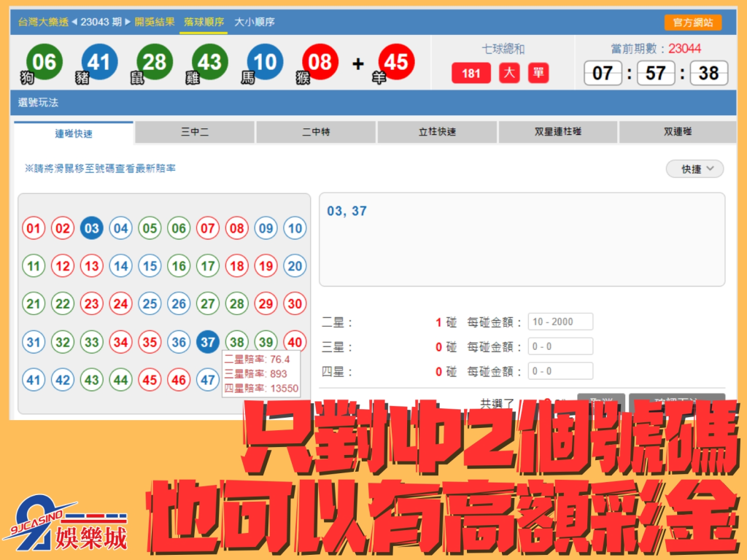The height and width of the screenshot is (560, 747).
Task: Switch to the 立柱快速 tab
Action: click(x=437, y=132)
